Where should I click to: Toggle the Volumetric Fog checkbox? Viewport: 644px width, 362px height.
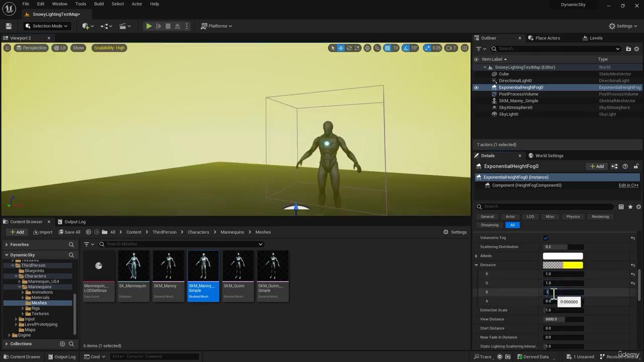click(x=546, y=238)
